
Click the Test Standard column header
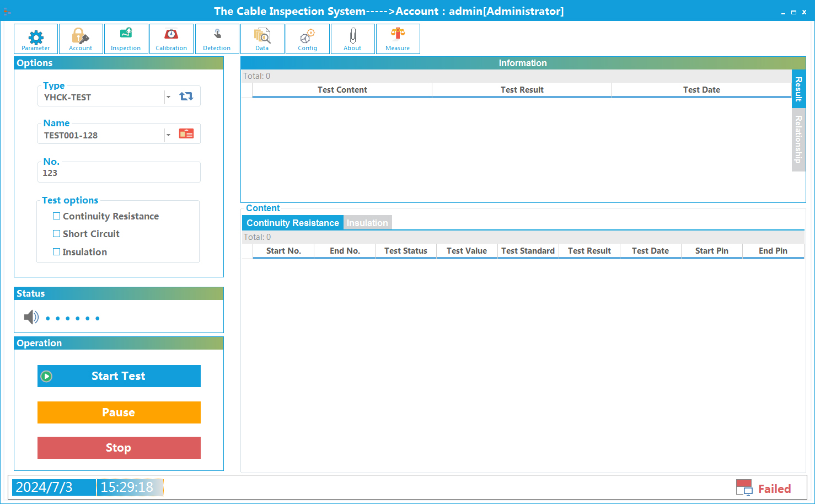(528, 251)
